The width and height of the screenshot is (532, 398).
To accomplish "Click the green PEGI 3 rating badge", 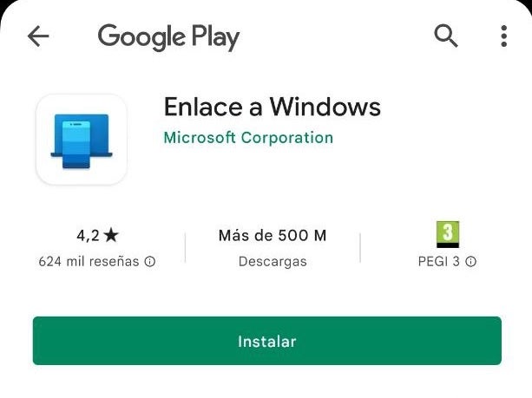I will click(448, 234).
